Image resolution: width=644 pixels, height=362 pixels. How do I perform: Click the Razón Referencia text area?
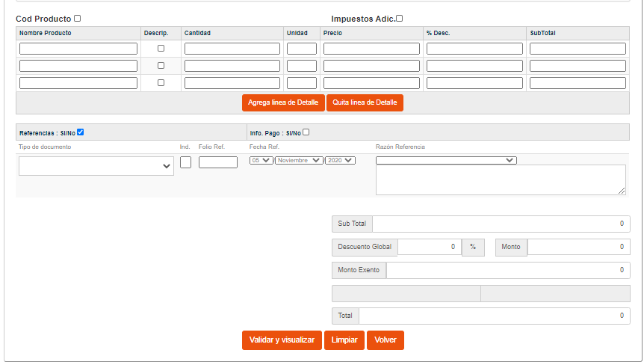coord(501,180)
